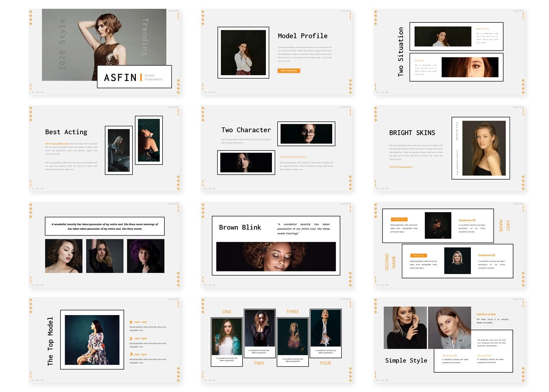Click the Two Character Descriptions heading
Screen dimensions: 549x392
pyautogui.click(x=293, y=157)
